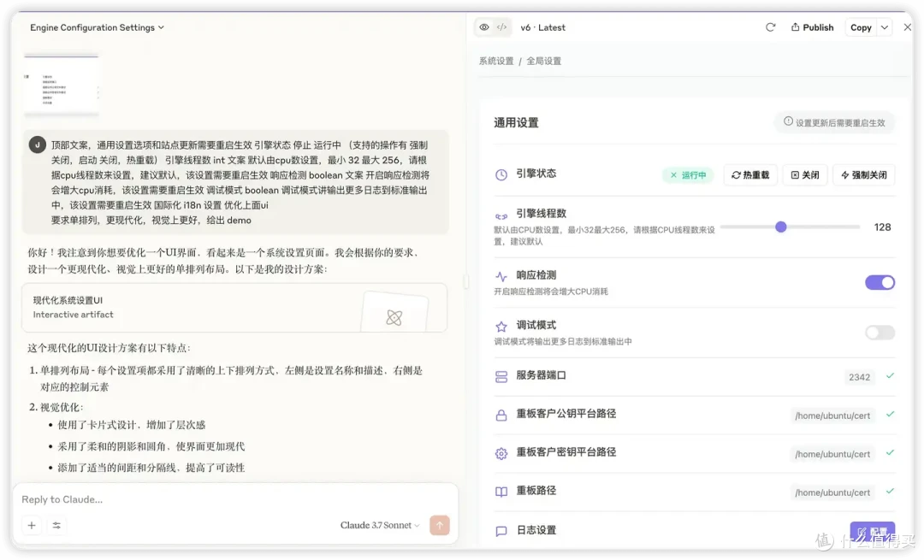Click the 热重载 hot reload button
The height and width of the screenshot is (560, 924).
pyautogui.click(x=750, y=175)
